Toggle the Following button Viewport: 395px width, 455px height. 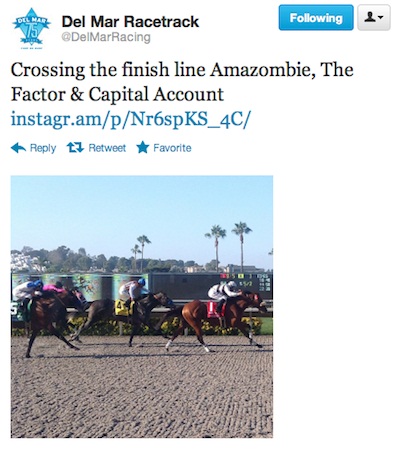[x=316, y=18]
